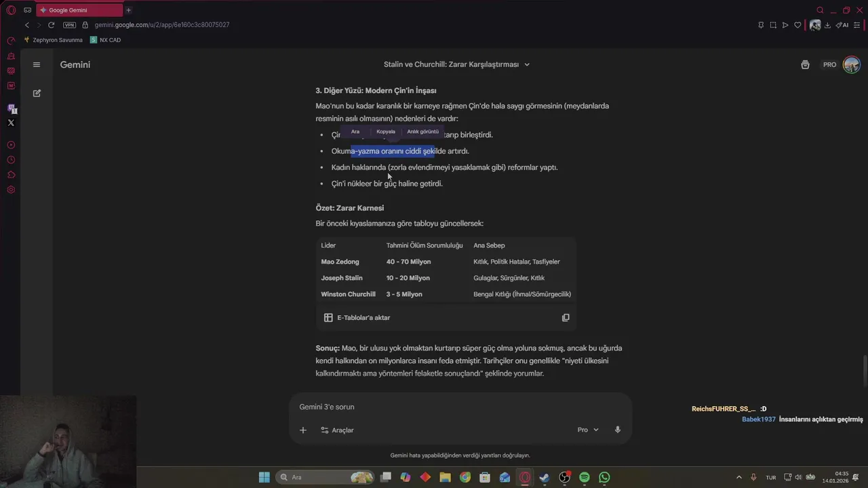The height and width of the screenshot is (488, 868).
Task: Open the Araçlar tools button
Action: pos(337,430)
